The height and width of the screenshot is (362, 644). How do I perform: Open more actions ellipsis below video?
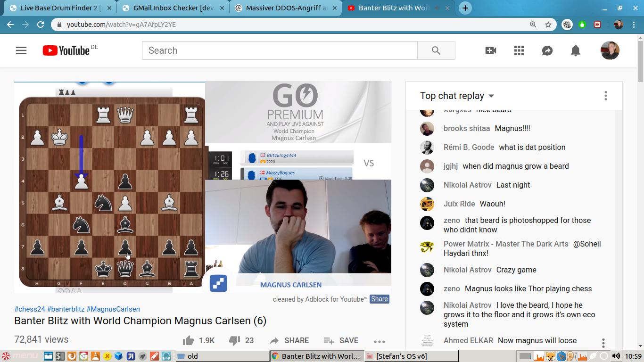(x=380, y=341)
